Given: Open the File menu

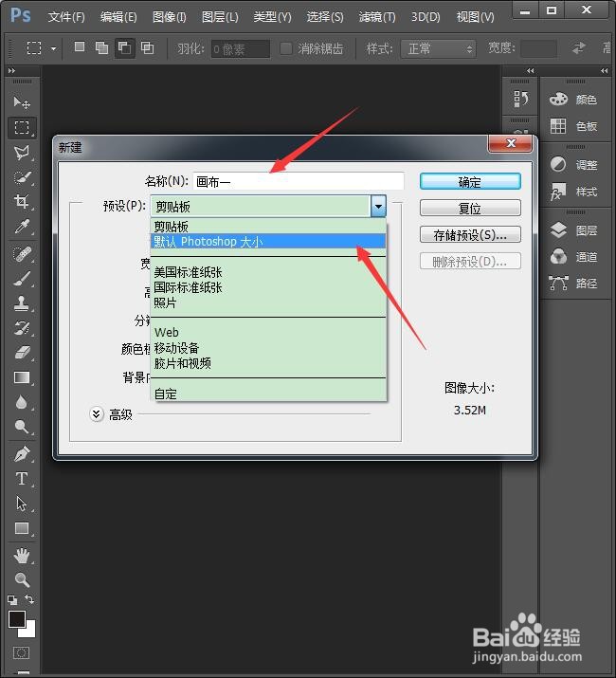Looking at the screenshot, I should click(66, 17).
